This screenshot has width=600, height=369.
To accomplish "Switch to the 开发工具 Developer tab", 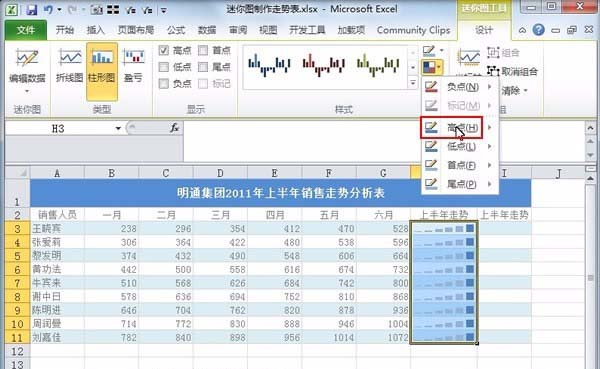I will point(307,30).
